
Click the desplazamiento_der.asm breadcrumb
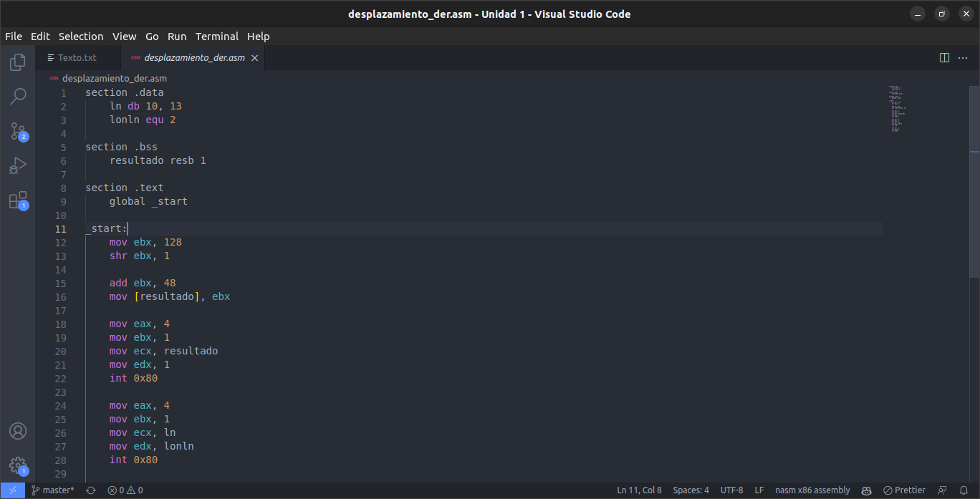click(115, 78)
